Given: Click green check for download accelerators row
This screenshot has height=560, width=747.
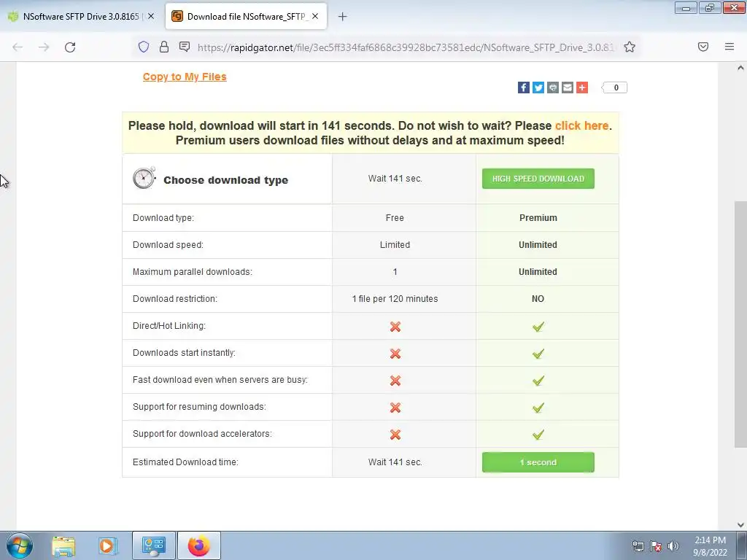Looking at the screenshot, I should tap(538, 435).
